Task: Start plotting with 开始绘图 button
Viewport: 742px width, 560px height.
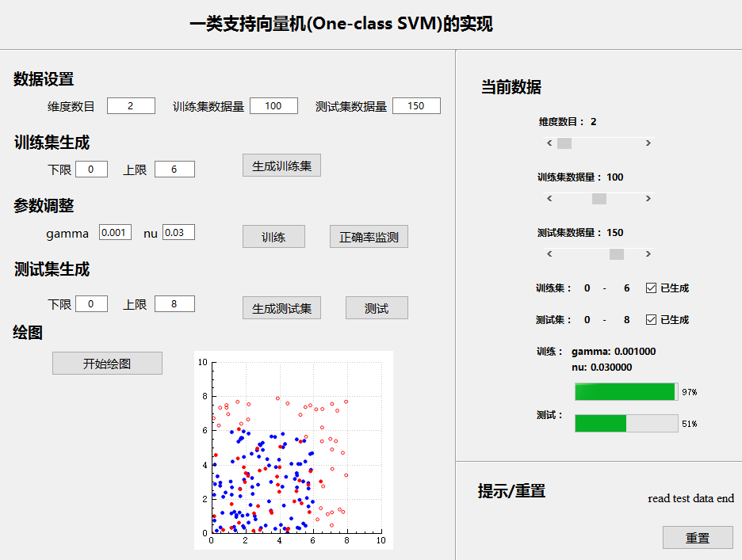Action: click(107, 364)
